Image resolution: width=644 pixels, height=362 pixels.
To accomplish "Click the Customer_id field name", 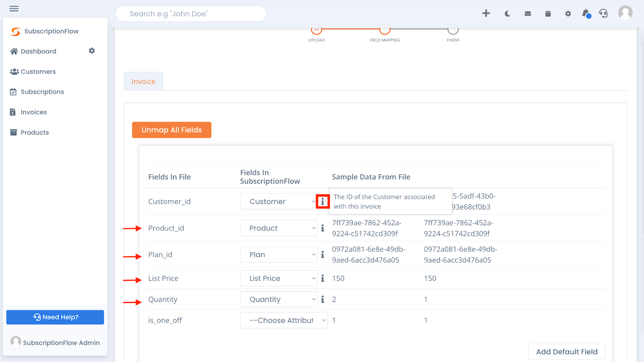I will coord(169,202).
